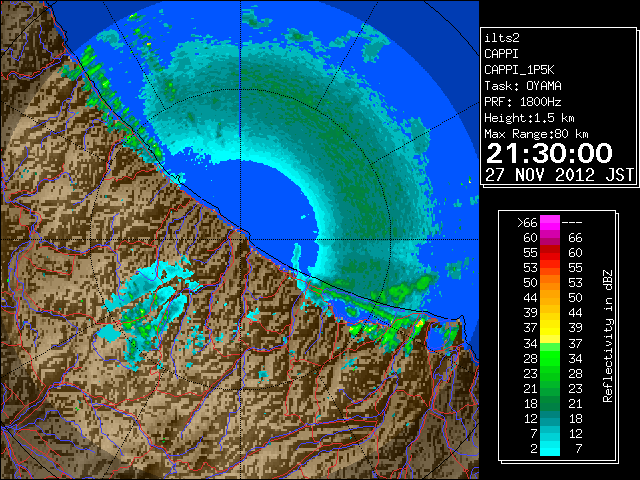Image resolution: width=640 pixels, height=480 pixels.
Task: Click the 'ilts2' label in info box
Action: coord(502,38)
